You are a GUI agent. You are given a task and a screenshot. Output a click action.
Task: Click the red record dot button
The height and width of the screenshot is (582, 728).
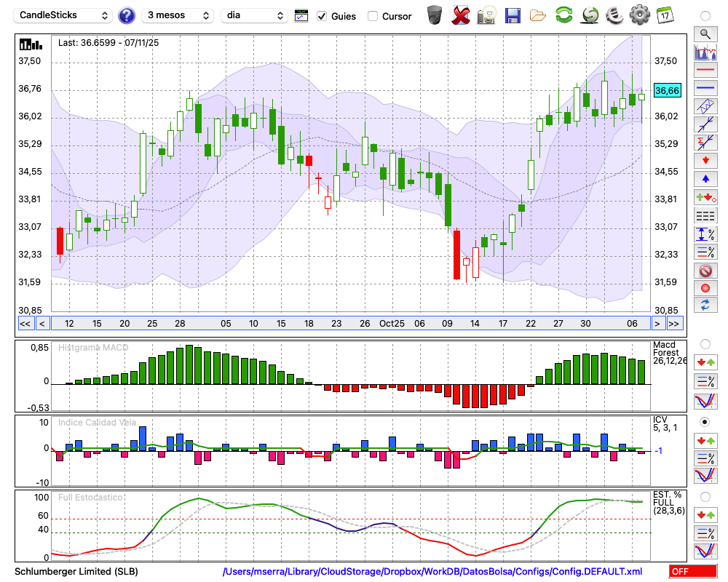click(705, 288)
